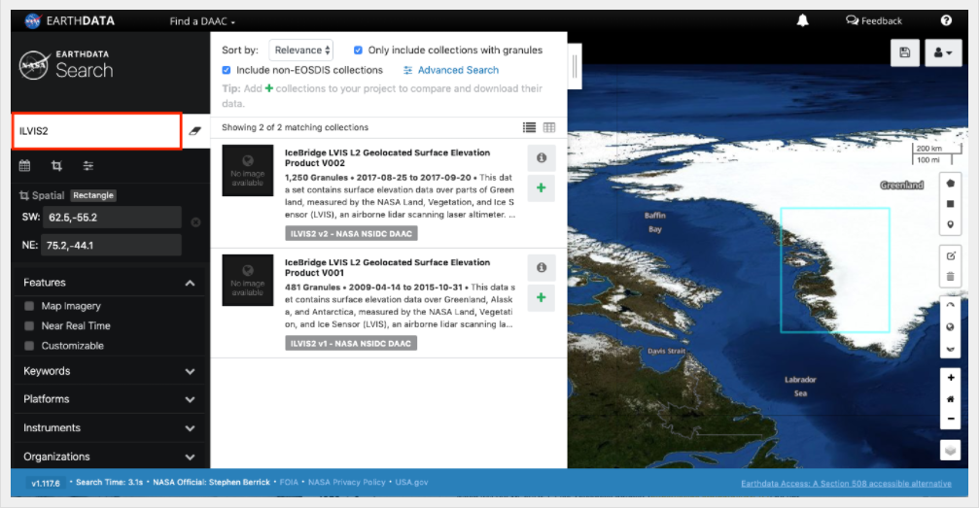The image size is (980, 508).
Task: Expand the Instruments section
Action: [109, 428]
